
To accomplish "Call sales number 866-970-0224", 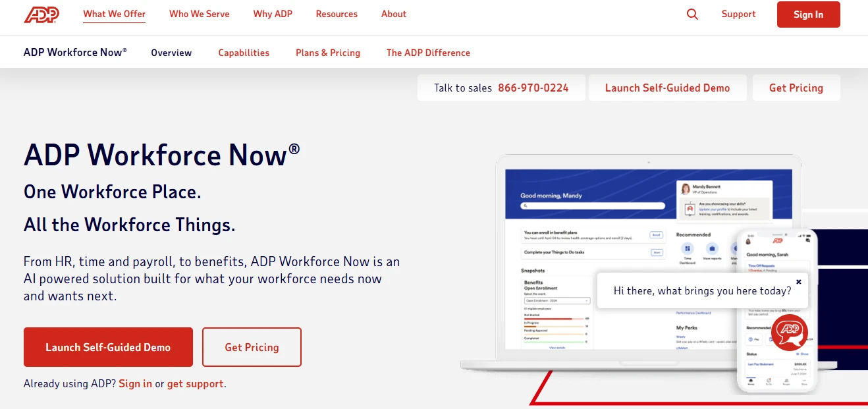I will [x=533, y=88].
